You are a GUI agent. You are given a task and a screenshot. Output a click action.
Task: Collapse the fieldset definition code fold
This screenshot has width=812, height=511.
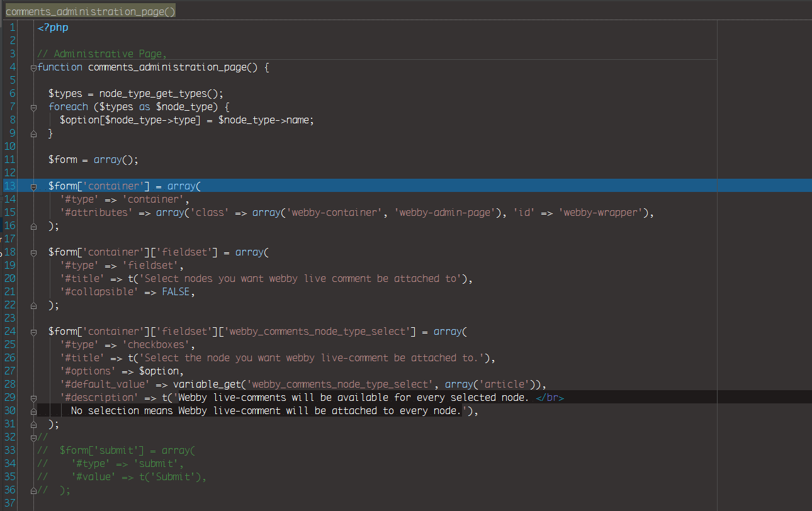33,252
